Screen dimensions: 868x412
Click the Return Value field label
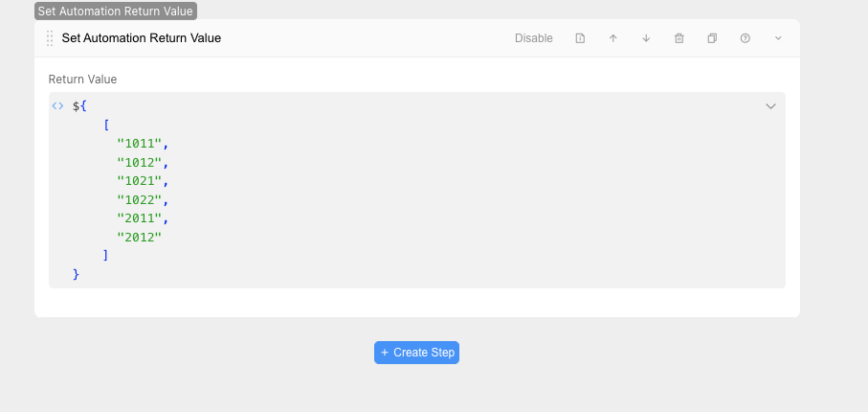click(83, 80)
